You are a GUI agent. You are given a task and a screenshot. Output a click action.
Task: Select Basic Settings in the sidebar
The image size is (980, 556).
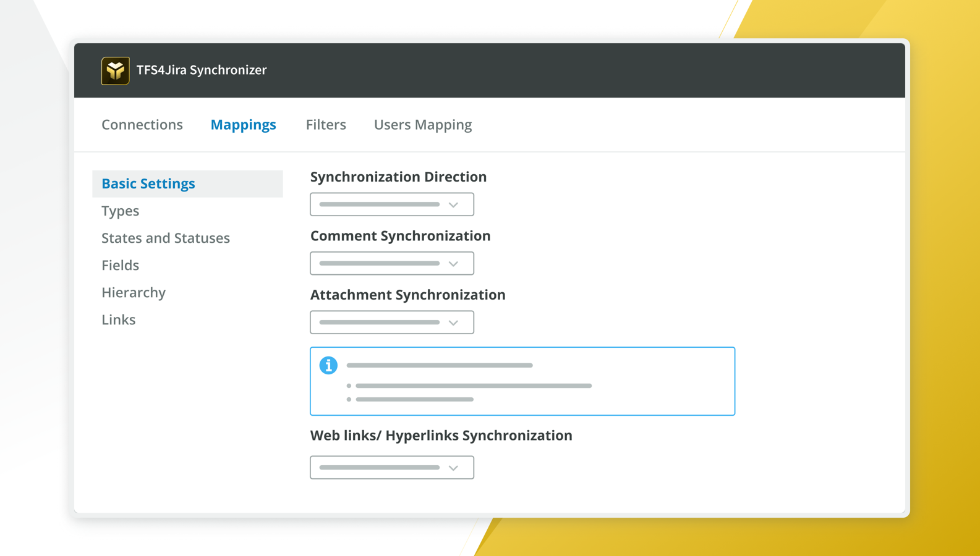click(148, 184)
